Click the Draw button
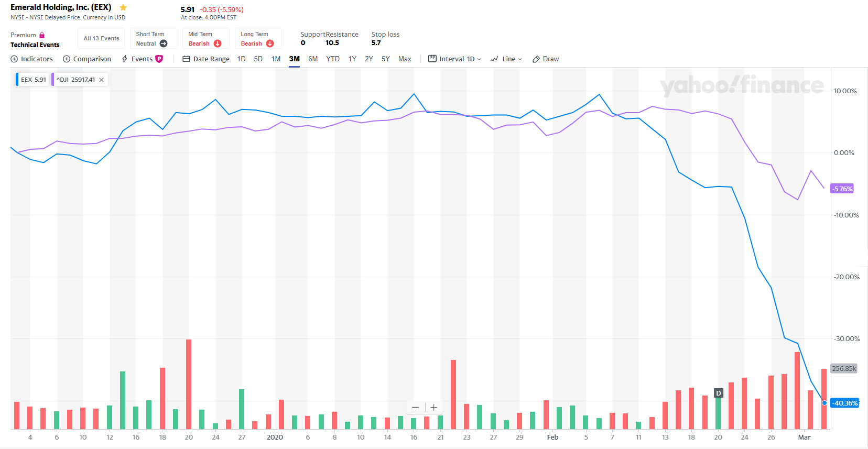Image resolution: width=868 pixels, height=449 pixels. (546, 59)
